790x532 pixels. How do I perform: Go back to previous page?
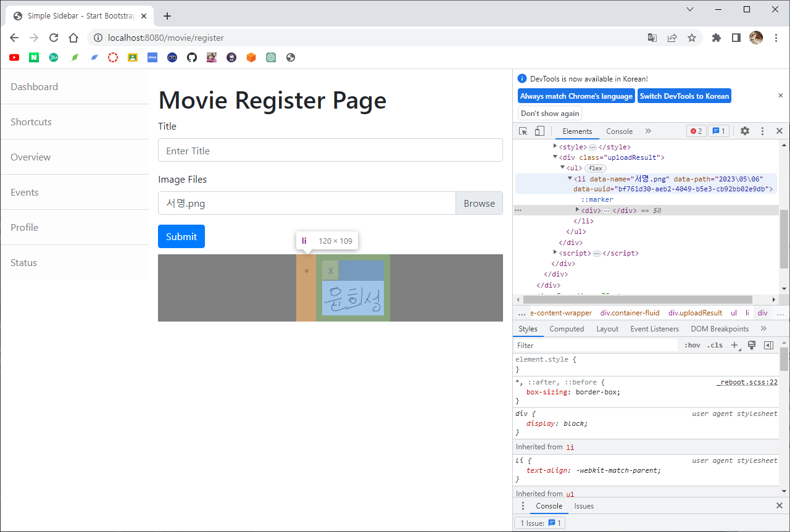coord(14,38)
